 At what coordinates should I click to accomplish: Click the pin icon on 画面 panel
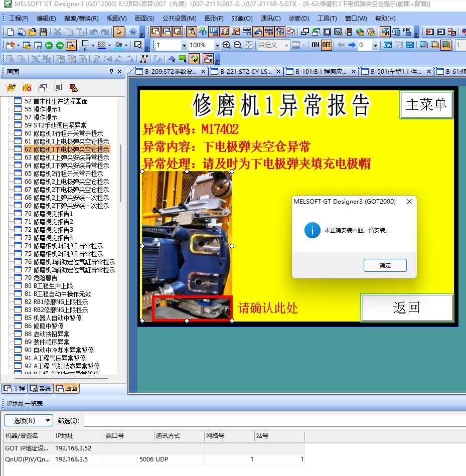pos(111,72)
